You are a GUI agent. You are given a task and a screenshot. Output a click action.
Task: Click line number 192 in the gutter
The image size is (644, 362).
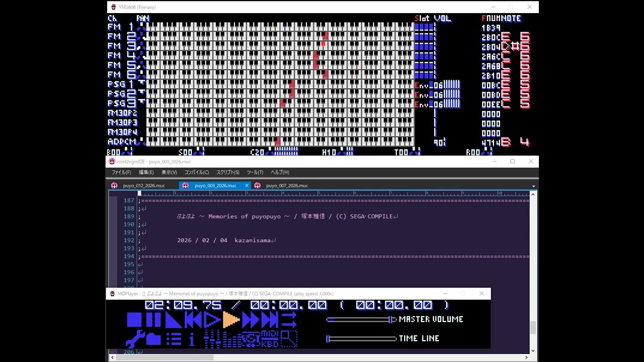tap(129, 240)
